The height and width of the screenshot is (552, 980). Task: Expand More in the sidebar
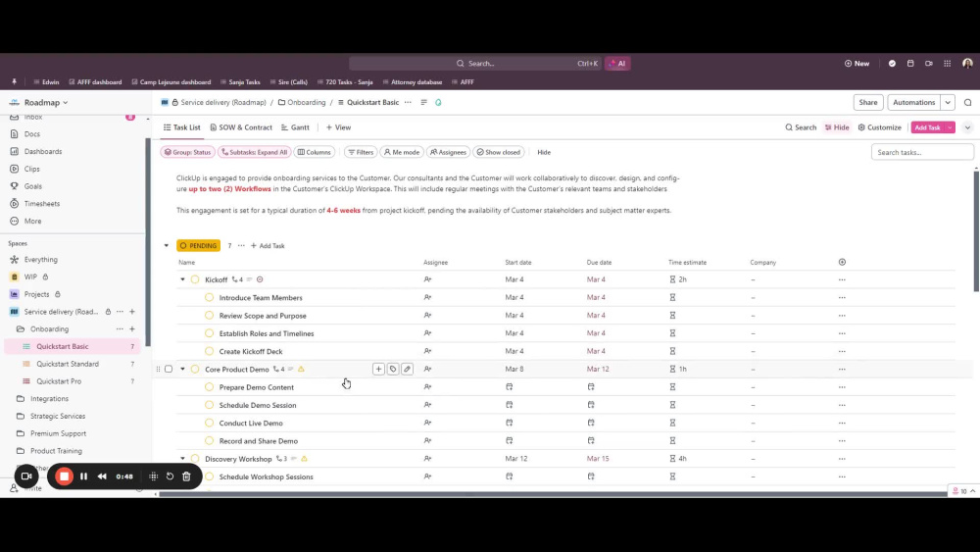[32, 222]
